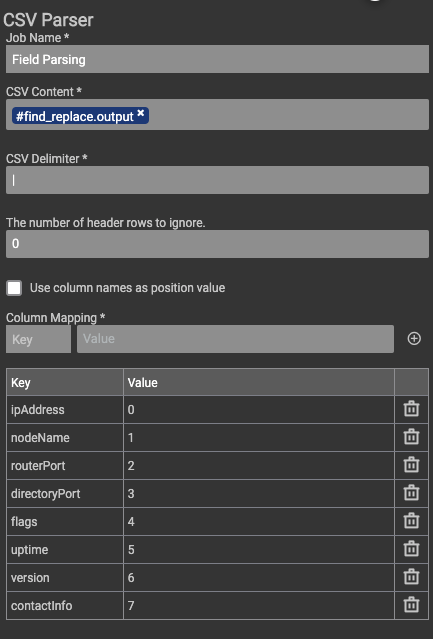Remove the routerPort mapping entry

pos(411,465)
